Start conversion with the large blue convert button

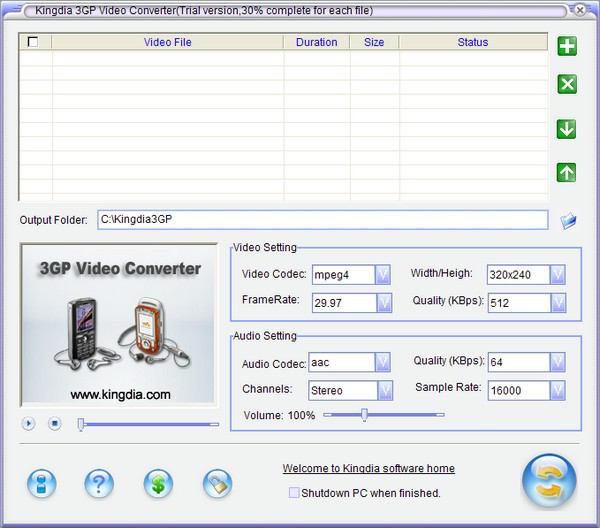tap(549, 481)
